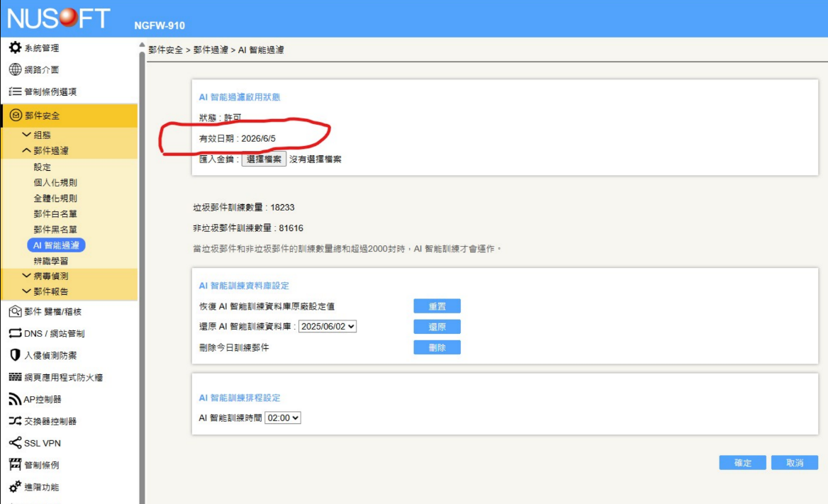Open the AI training time dropdown
The width and height of the screenshot is (828, 504).
tap(283, 418)
